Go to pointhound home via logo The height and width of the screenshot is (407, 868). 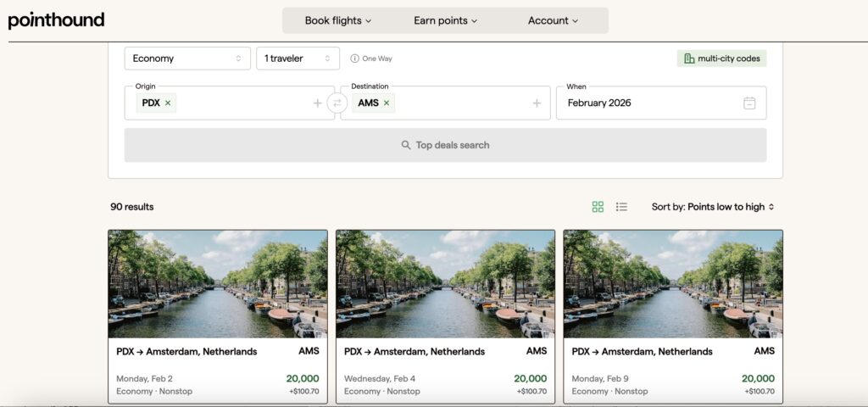pos(56,20)
